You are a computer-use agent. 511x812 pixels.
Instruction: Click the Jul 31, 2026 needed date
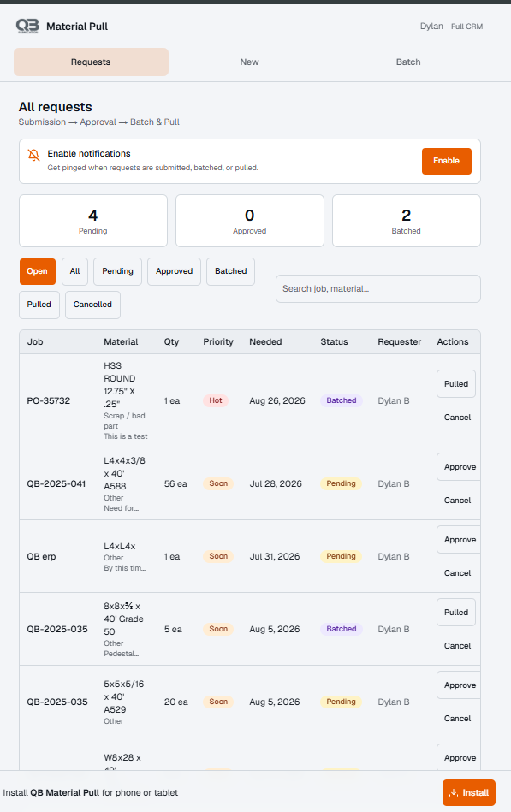tap(275, 557)
